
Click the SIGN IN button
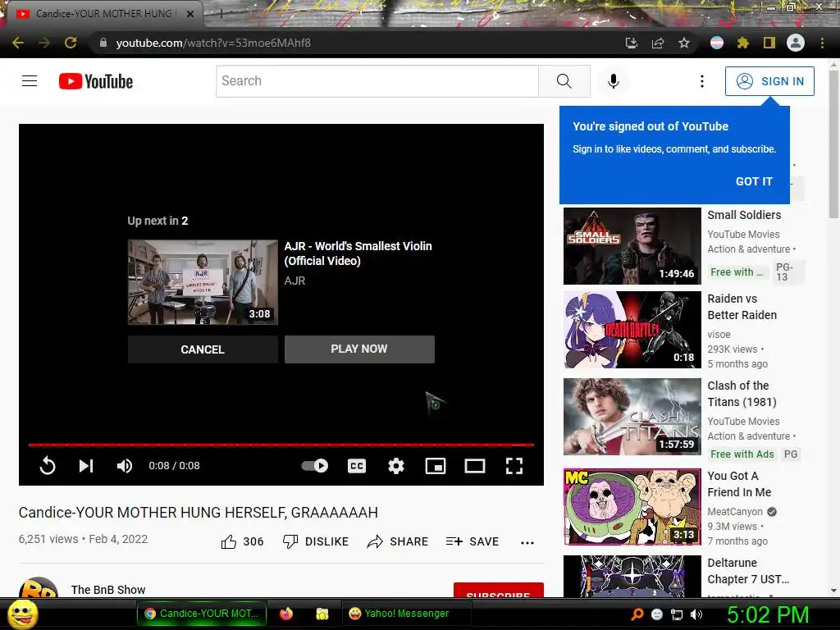click(x=769, y=81)
